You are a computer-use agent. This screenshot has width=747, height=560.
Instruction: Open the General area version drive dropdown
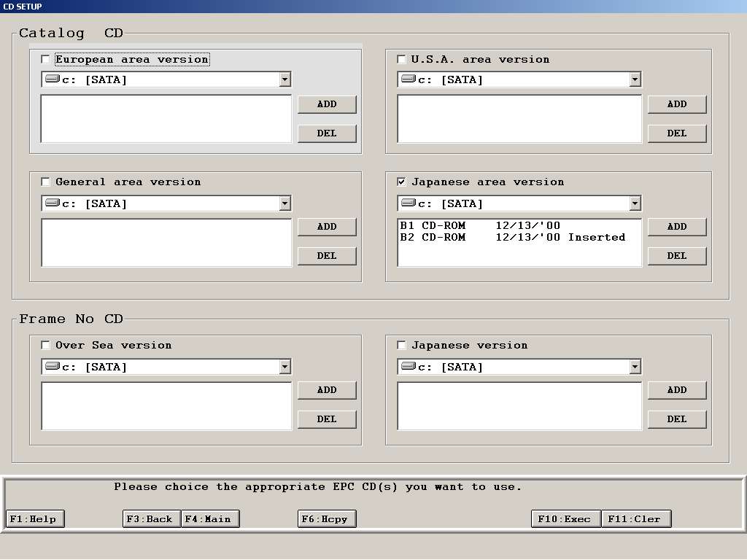[285, 203]
